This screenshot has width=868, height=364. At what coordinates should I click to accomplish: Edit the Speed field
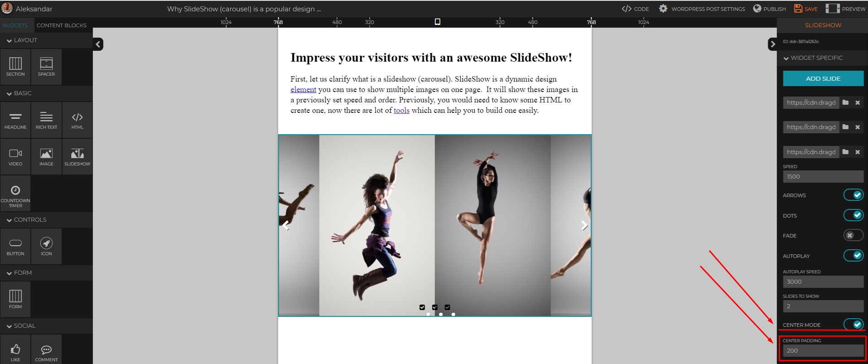pos(823,176)
